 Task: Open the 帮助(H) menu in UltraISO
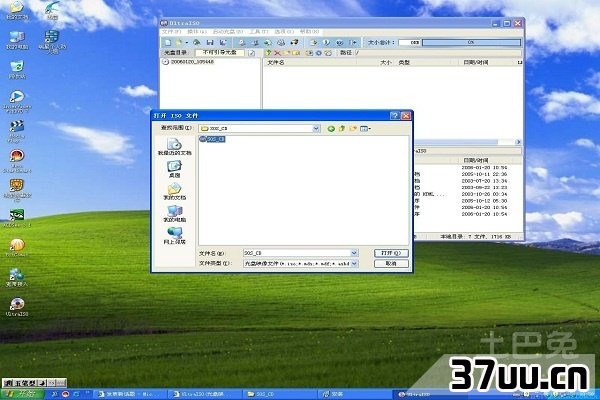click(309, 31)
